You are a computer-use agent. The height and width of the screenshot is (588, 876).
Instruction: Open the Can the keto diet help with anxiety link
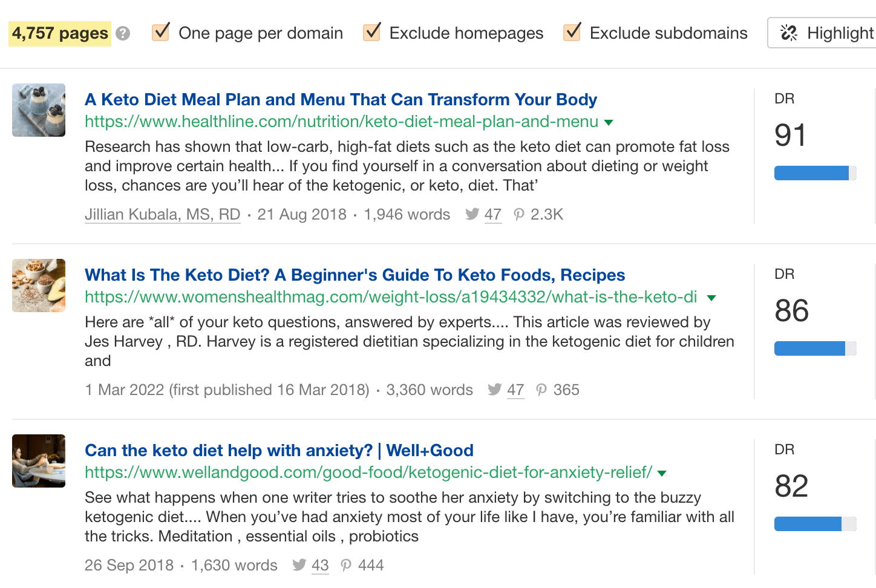pyautogui.click(x=279, y=450)
